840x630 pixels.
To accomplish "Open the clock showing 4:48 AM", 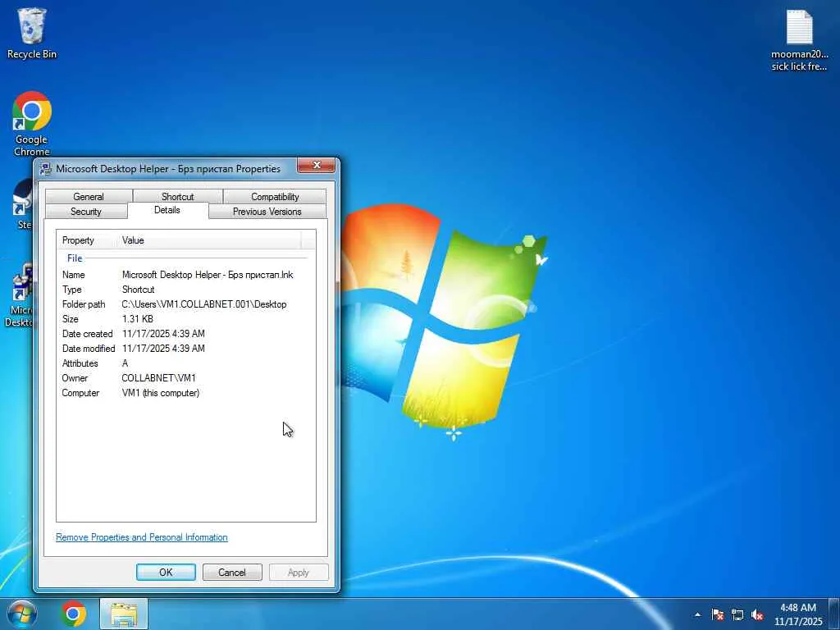I will pos(798,614).
